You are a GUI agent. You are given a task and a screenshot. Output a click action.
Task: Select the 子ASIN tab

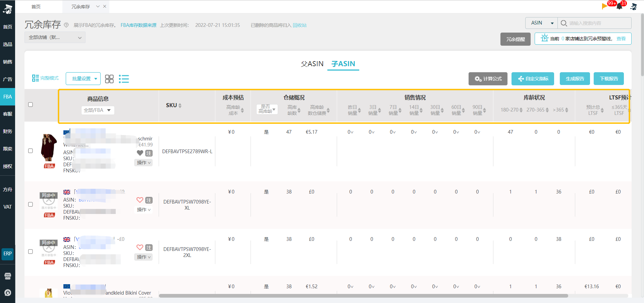pos(343,64)
